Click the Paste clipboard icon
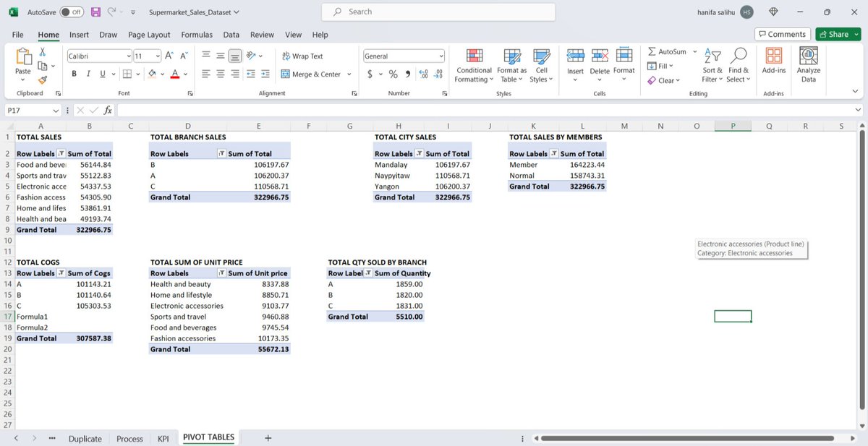 (22, 56)
